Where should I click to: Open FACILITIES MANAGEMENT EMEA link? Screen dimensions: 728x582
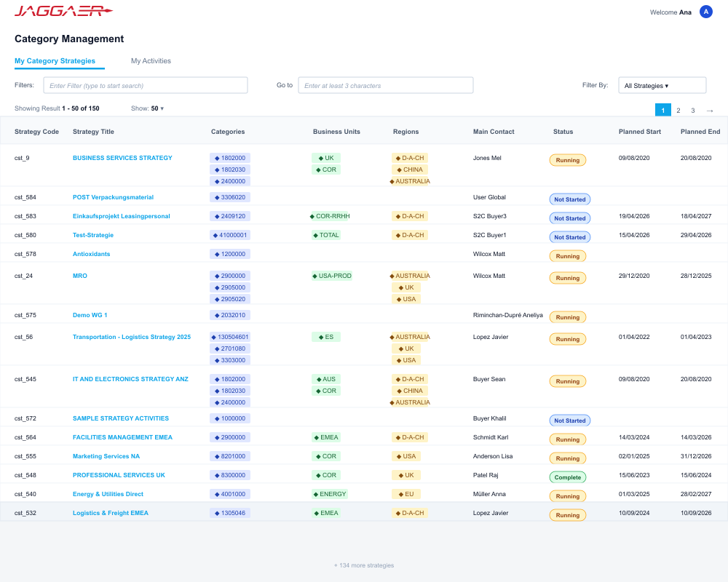click(122, 438)
